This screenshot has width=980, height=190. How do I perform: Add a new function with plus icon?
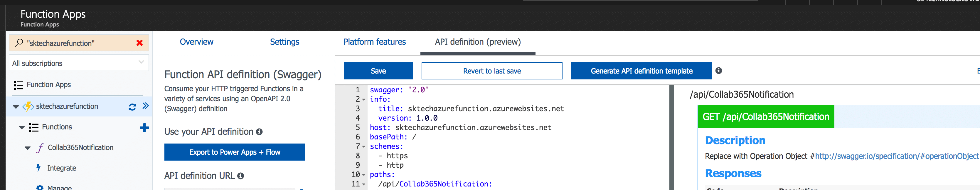point(144,128)
